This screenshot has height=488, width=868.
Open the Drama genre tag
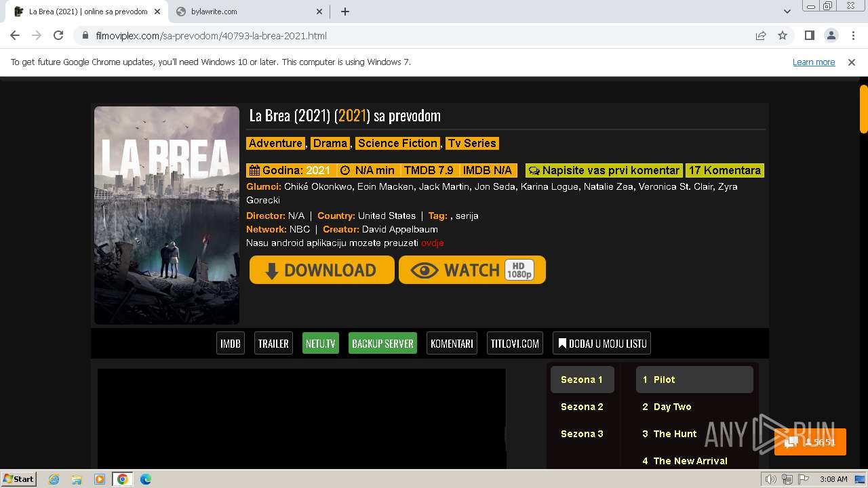(x=330, y=143)
